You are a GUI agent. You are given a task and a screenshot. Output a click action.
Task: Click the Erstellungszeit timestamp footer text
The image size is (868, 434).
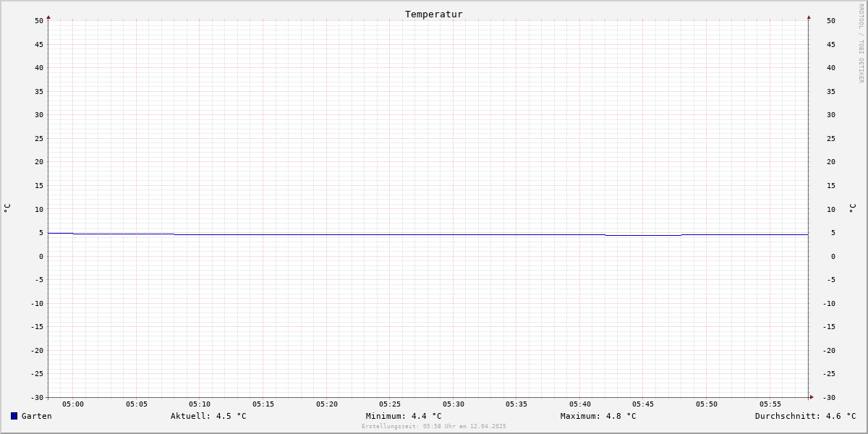[434, 426]
